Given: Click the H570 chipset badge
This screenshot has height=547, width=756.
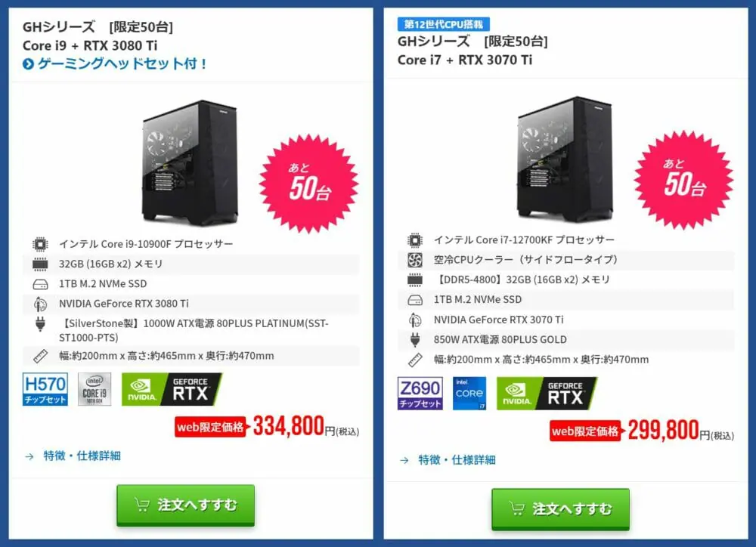Looking at the screenshot, I should point(45,389).
